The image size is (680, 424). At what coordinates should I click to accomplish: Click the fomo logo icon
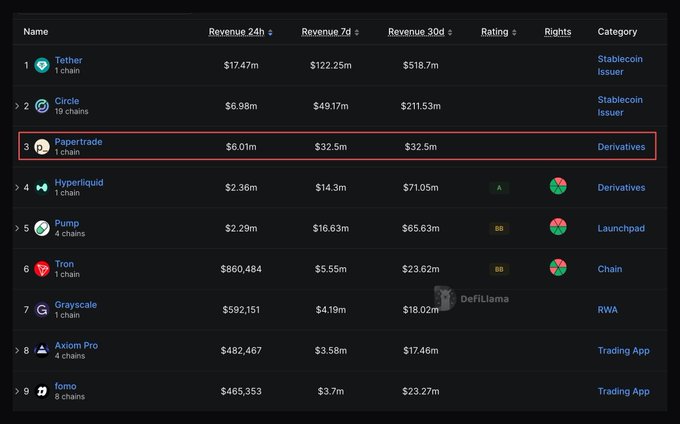point(42,391)
